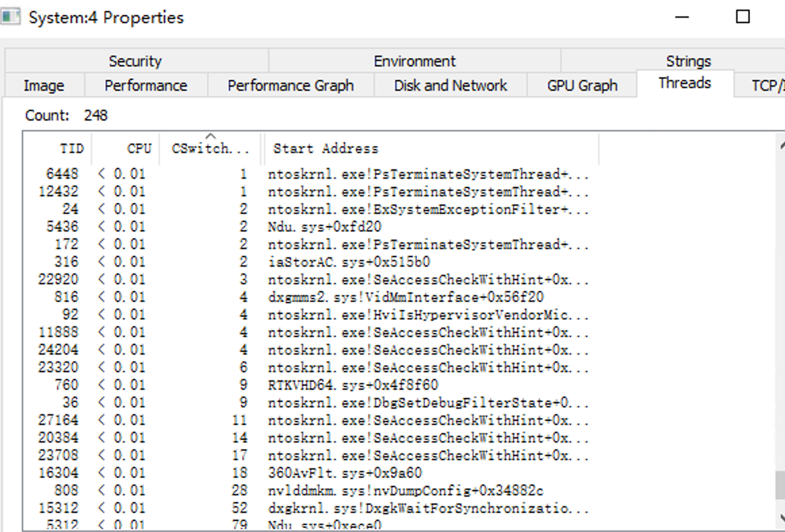Sort by Start Address column header
The width and height of the screenshot is (785, 532).
point(432,149)
